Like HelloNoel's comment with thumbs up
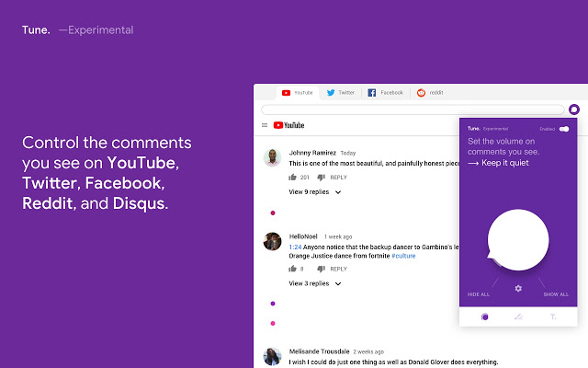The height and width of the screenshot is (368, 588). point(292,269)
